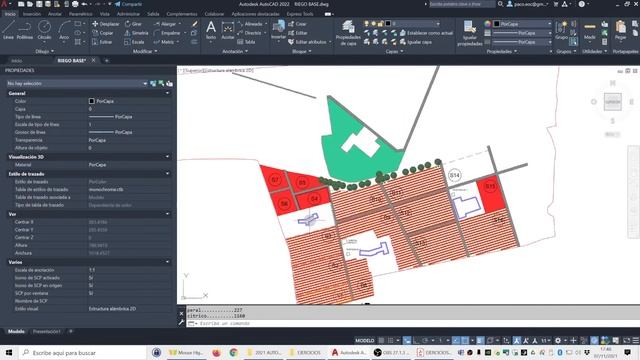
Task: Select the Acotar dimension tool
Action: [228, 30]
